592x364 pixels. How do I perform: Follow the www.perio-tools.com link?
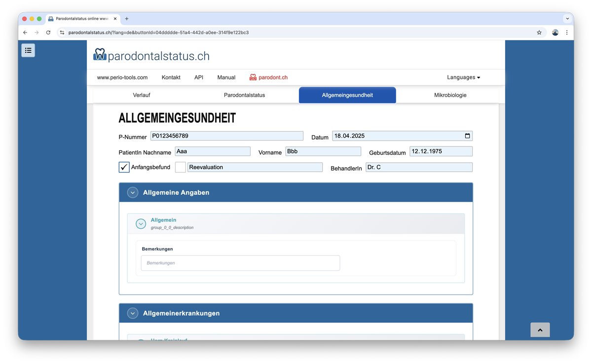coord(122,77)
